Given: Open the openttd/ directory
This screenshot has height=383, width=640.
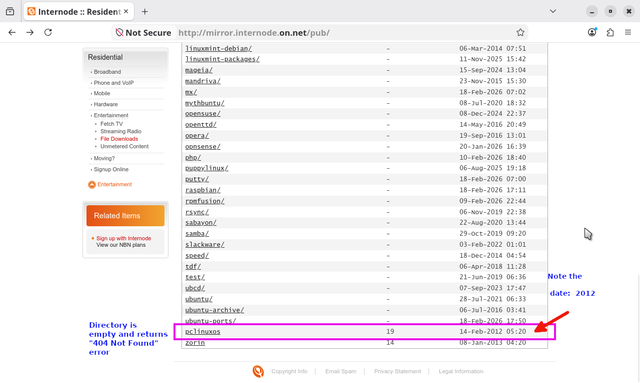Looking at the screenshot, I should pos(201,125).
